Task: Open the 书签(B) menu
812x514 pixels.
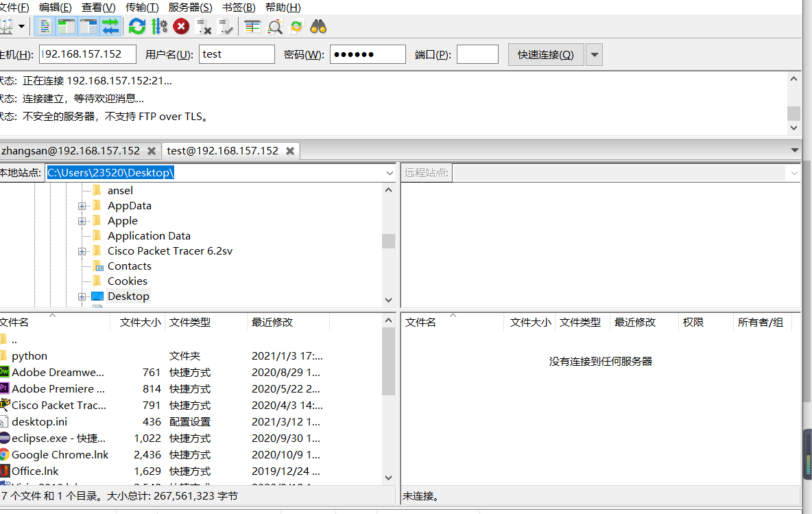Action: (239, 8)
